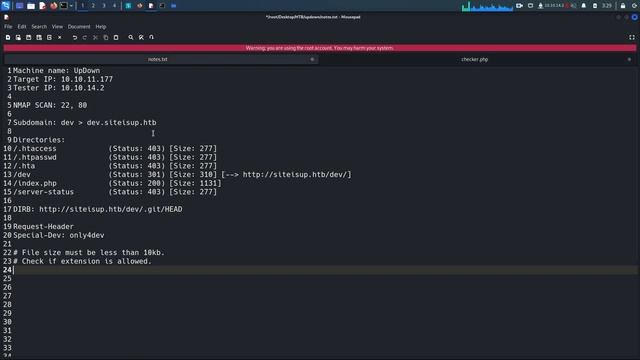Click '/.htaccess' in line 10
This screenshot has width=640, height=360.
(35, 149)
